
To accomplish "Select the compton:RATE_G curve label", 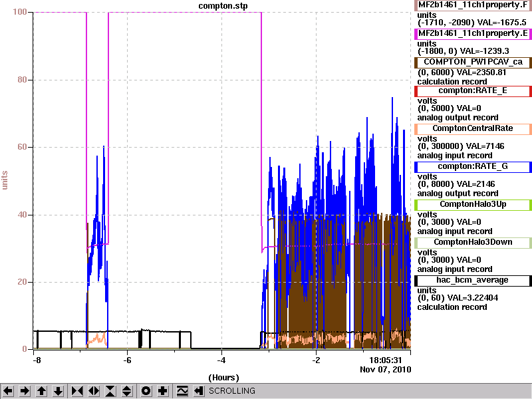I will coord(473,167).
